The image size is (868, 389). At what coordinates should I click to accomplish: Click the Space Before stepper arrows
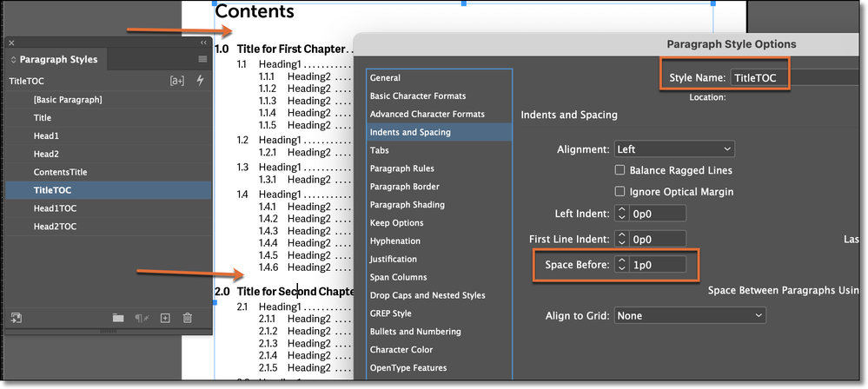point(622,264)
